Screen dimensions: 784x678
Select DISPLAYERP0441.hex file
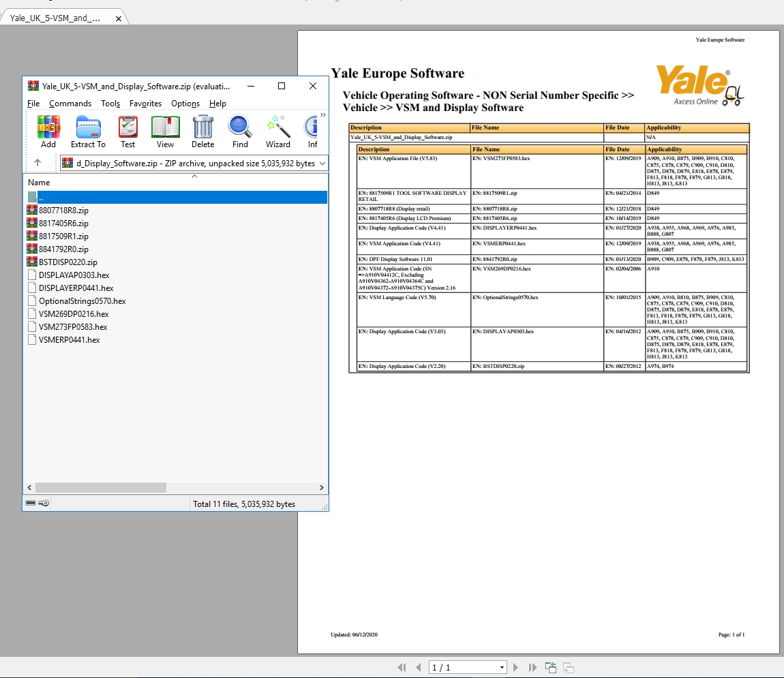tap(76, 288)
